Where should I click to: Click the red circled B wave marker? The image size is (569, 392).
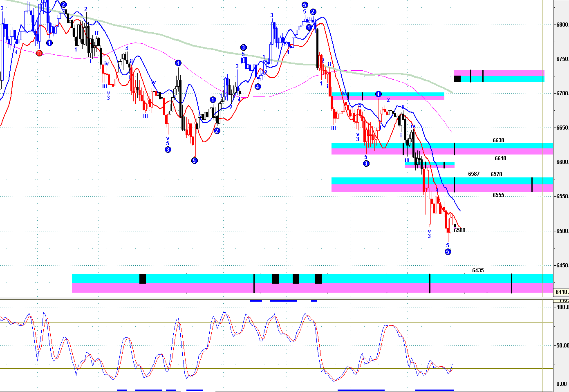(x=39, y=53)
